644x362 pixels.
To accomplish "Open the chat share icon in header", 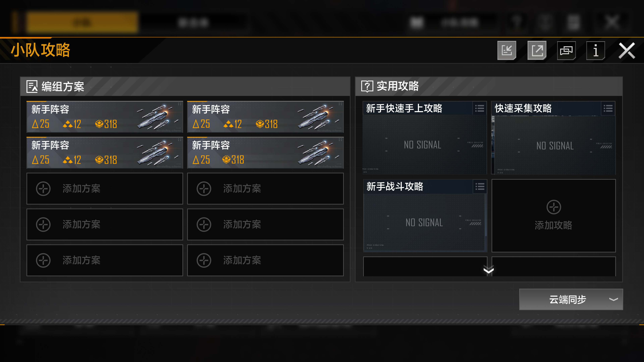I will [x=566, y=50].
